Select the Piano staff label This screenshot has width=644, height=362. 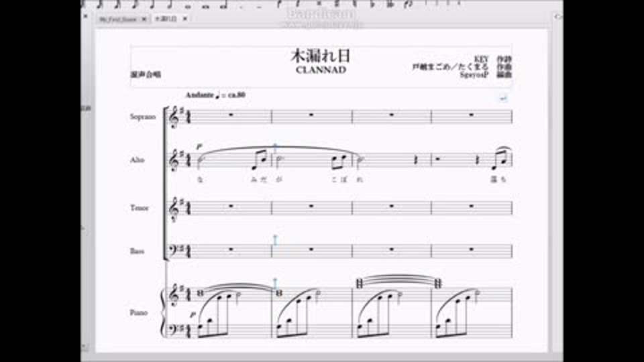tap(138, 312)
